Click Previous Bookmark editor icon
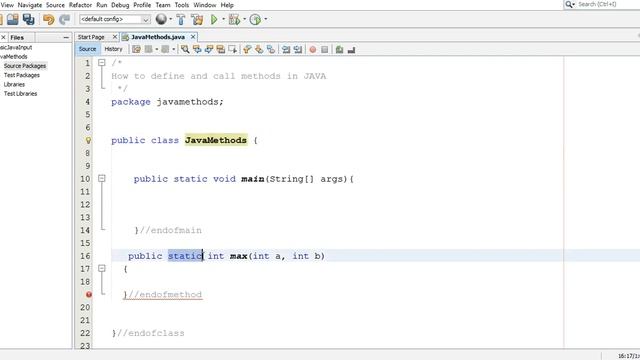The image size is (640, 360). pos(247,49)
